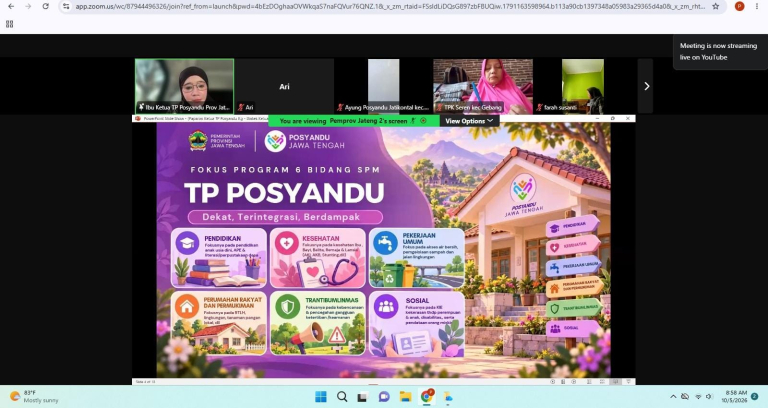Click the water tap icon in PEKERJAAN UMUM card
Image resolution: width=768 pixels, height=408 pixels.
point(385,243)
